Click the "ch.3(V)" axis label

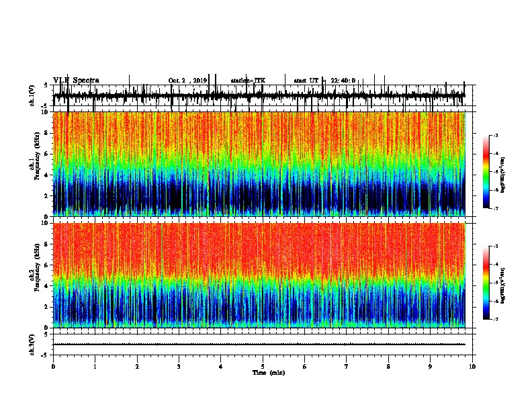(32, 345)
